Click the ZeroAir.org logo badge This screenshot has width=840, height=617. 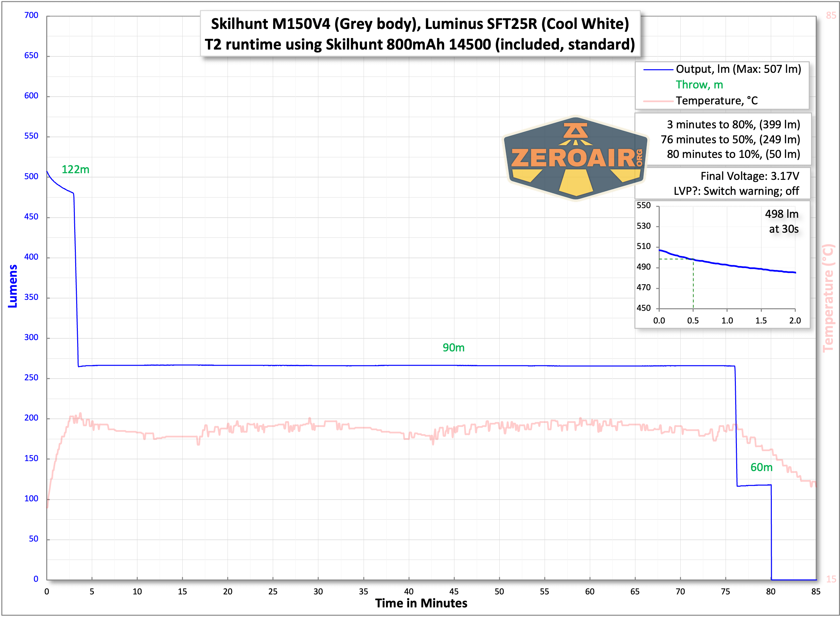576,158
